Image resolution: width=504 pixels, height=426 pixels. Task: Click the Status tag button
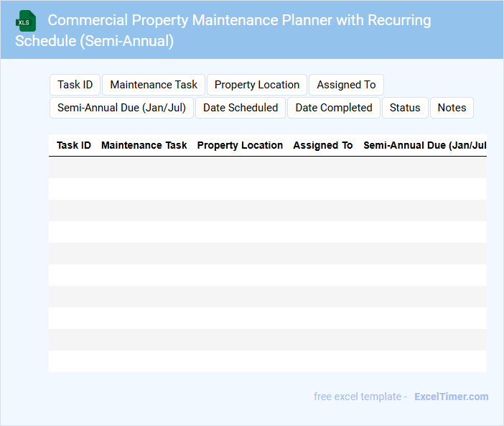click(405, 108)
